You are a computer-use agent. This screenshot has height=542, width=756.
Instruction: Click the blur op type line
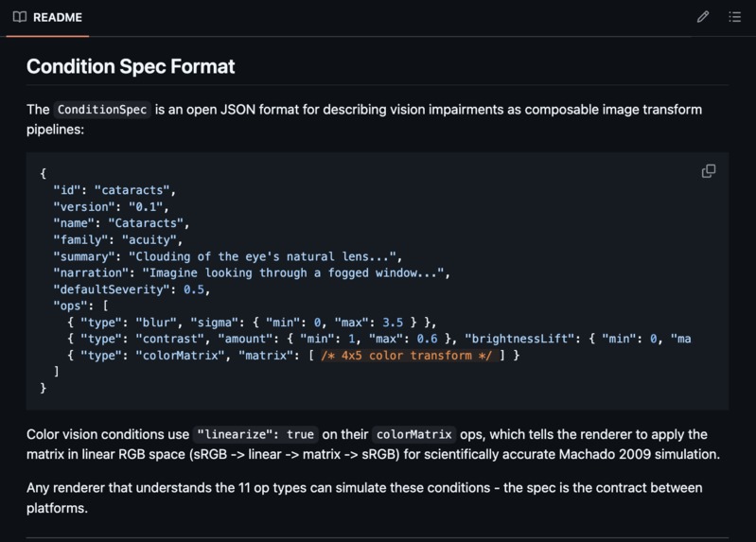[x=253, y=323]
